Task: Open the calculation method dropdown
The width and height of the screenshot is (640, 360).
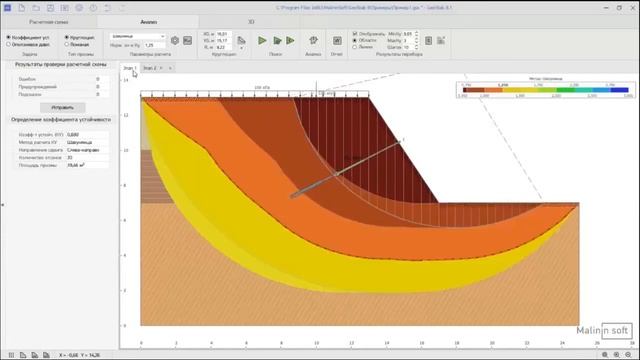Action: pos(138,36)
